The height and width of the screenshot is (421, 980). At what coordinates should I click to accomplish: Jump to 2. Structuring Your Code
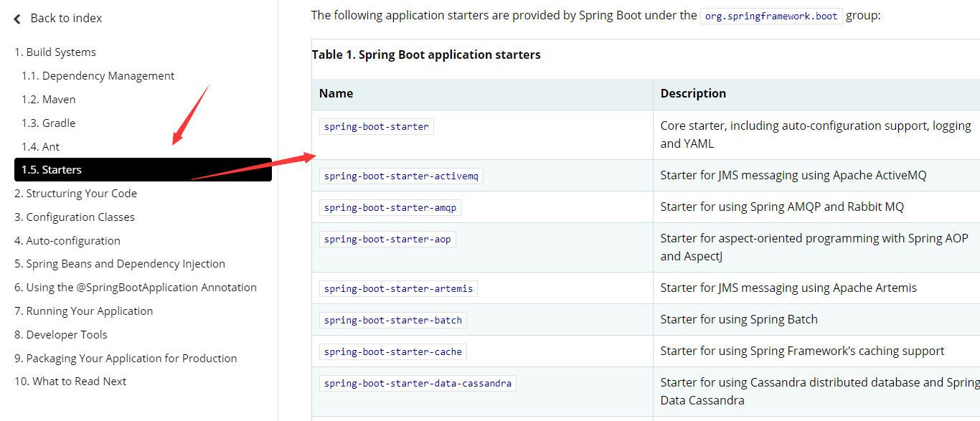[75, 194]
